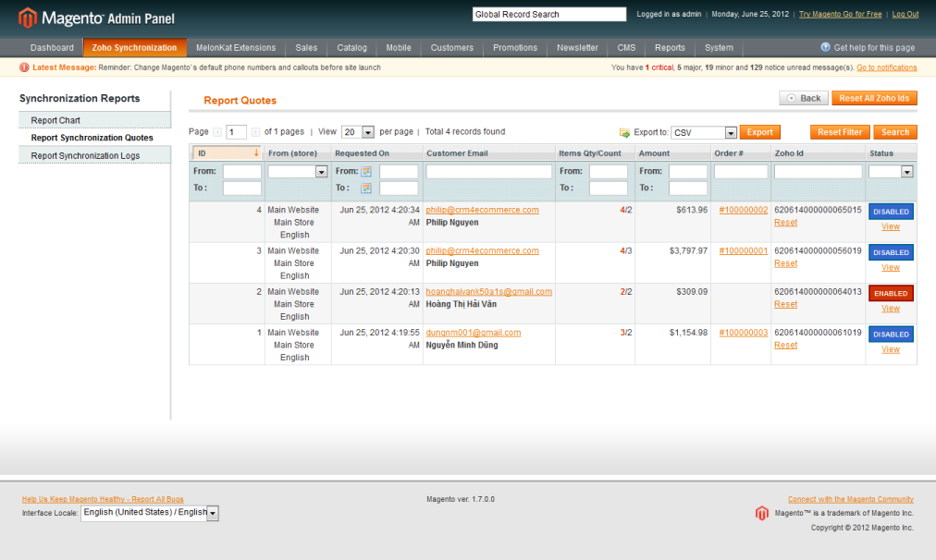Sort by Customer Email column header
Image resolution: width=936 pixels, height=560 pixels.
pyautogui.click(x=457, y=153)
